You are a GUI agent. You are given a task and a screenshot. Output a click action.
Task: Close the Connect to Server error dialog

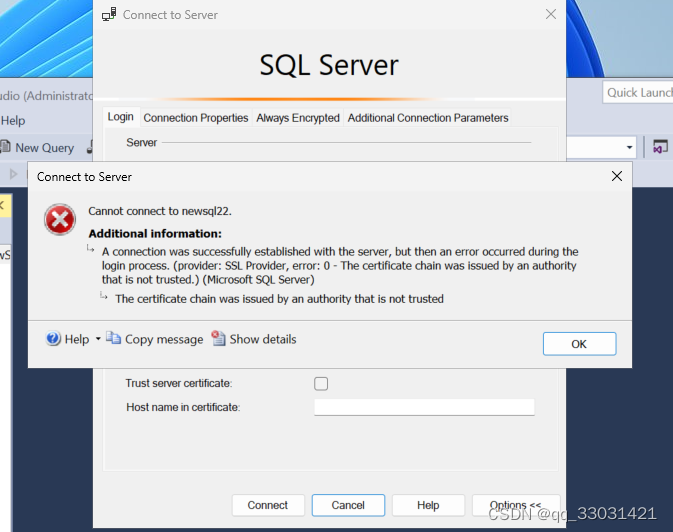[617, 176]
